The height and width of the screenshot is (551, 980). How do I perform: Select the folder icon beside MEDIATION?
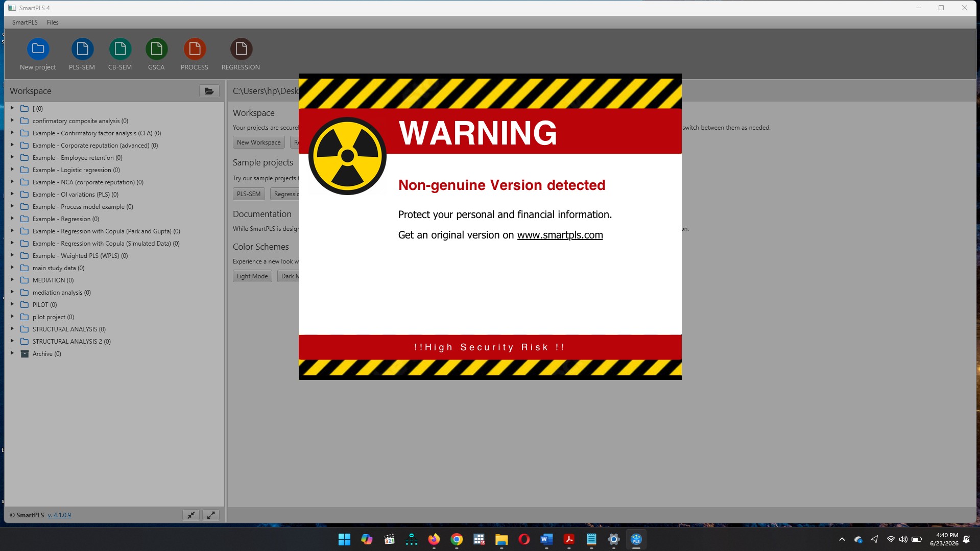pyautogui.click(x=25, y=280)
